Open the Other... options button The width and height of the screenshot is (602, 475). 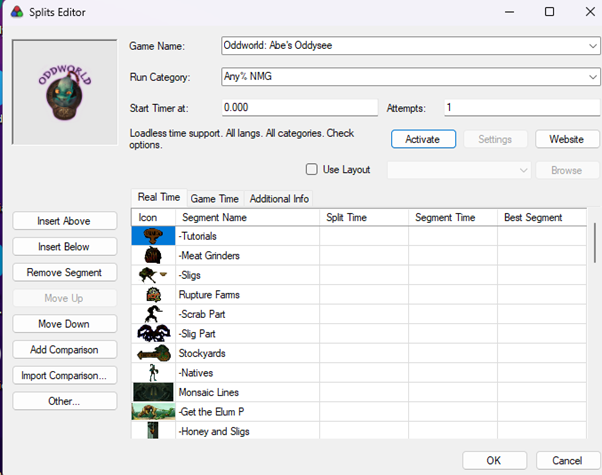64,401
